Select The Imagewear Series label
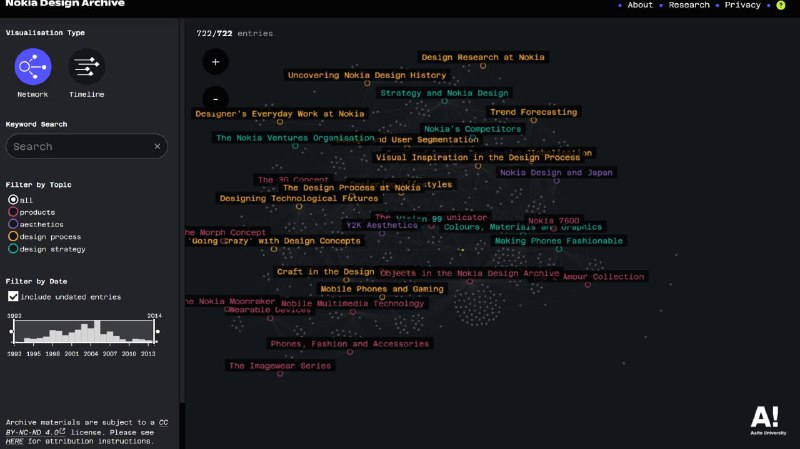The height and width of the screenshot is (449, 800). coord(280,366)
